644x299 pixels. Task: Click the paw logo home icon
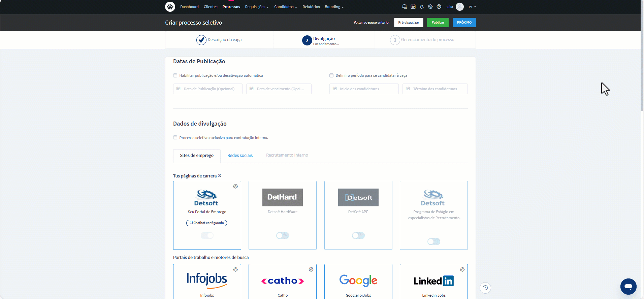click(170, 7)
